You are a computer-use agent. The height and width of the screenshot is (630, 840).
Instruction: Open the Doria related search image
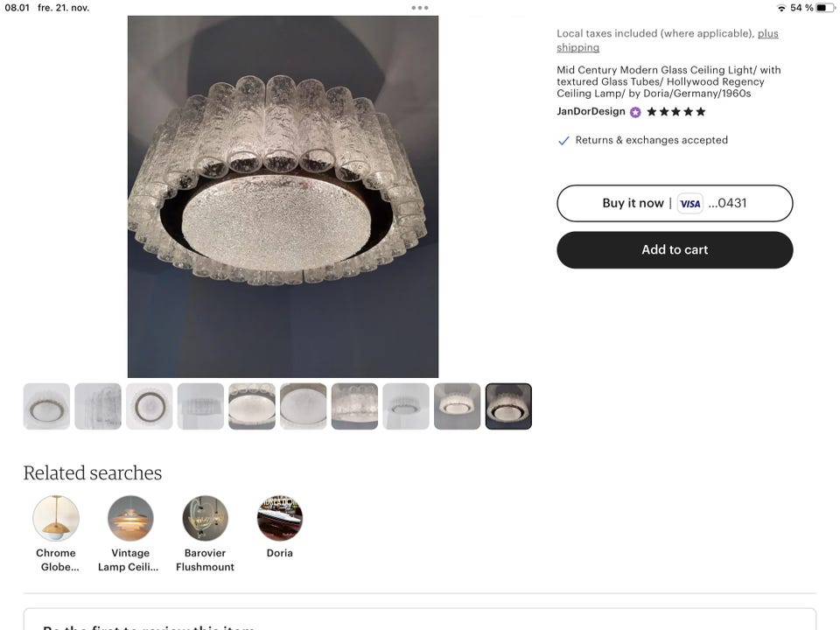tap(280, 518)
